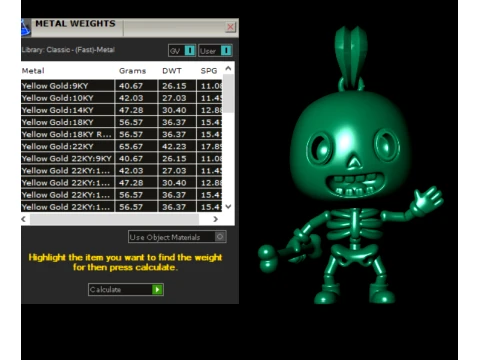Toggle Use Object Materials option
The width and height of the screenshot is (480, 360).
click(x=177, y=237)
